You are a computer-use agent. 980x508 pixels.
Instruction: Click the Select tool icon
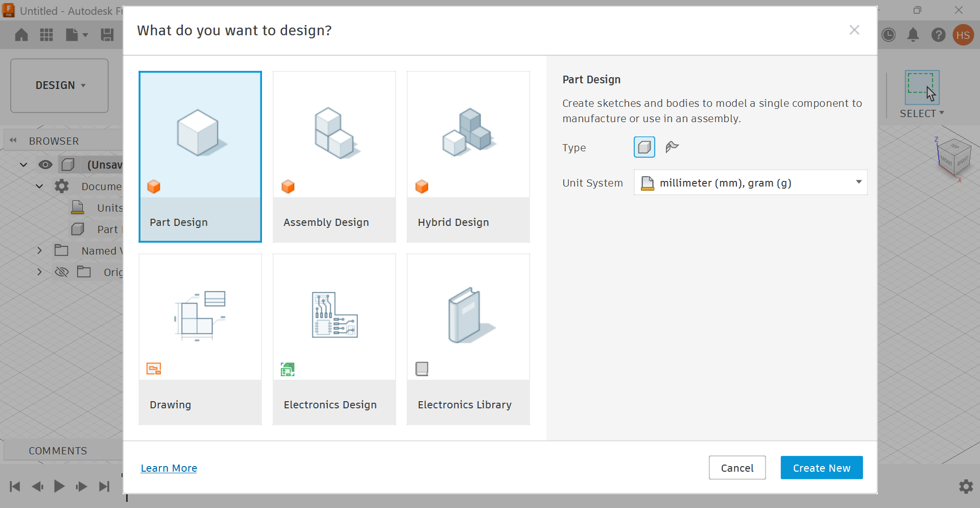pyautogui.click(x=922, y=88)
